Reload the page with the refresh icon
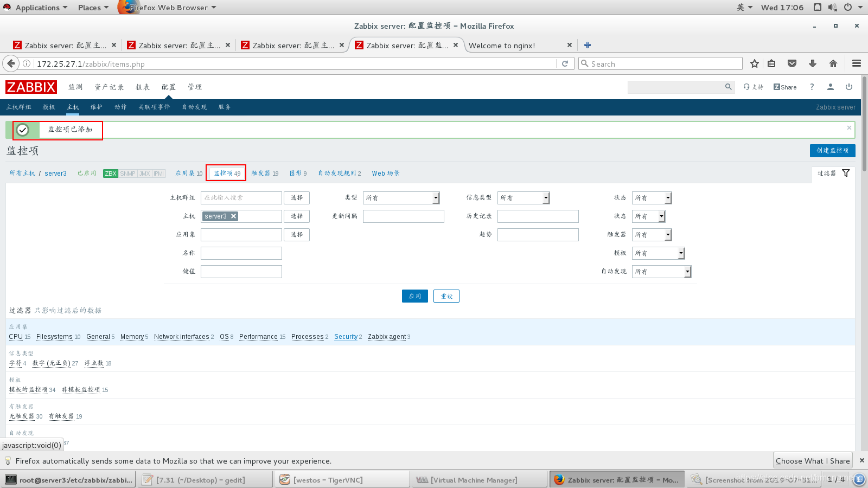 [x=565, y=63]
